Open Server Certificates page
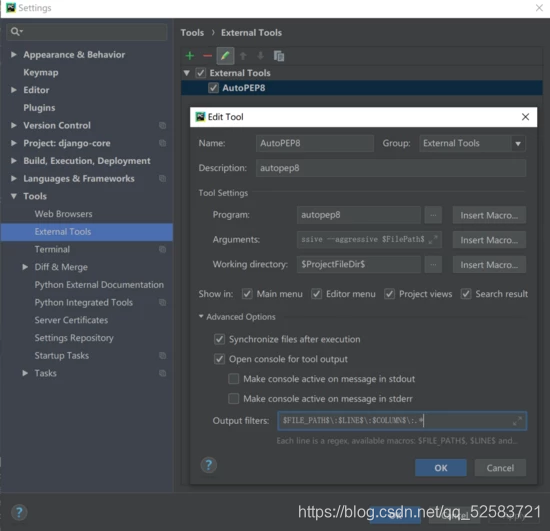This screenshot has height=531, width=550. pos(71,320)
